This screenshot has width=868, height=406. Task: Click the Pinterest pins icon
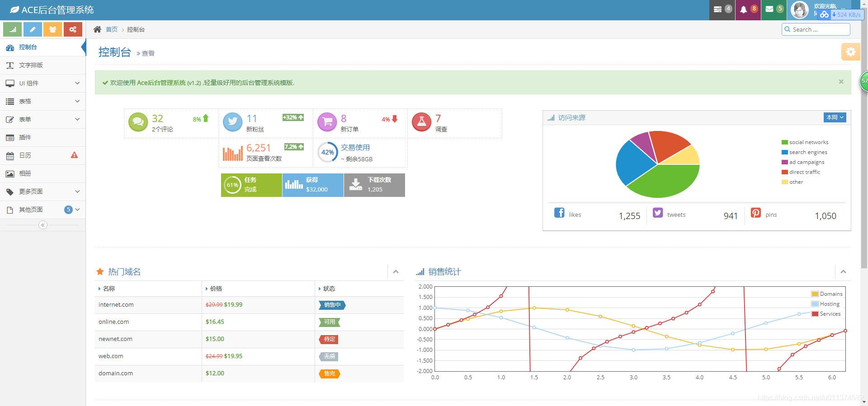756,213
